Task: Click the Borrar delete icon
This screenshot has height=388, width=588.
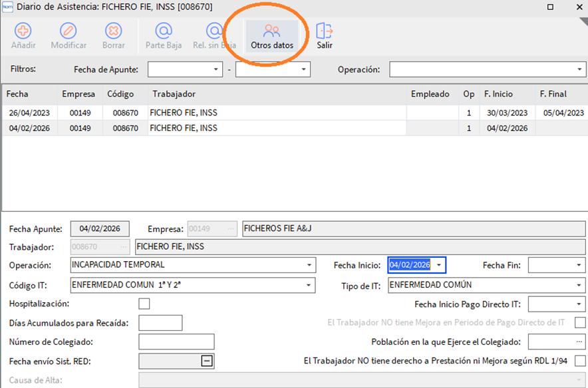Action: [x=113, y=31]
